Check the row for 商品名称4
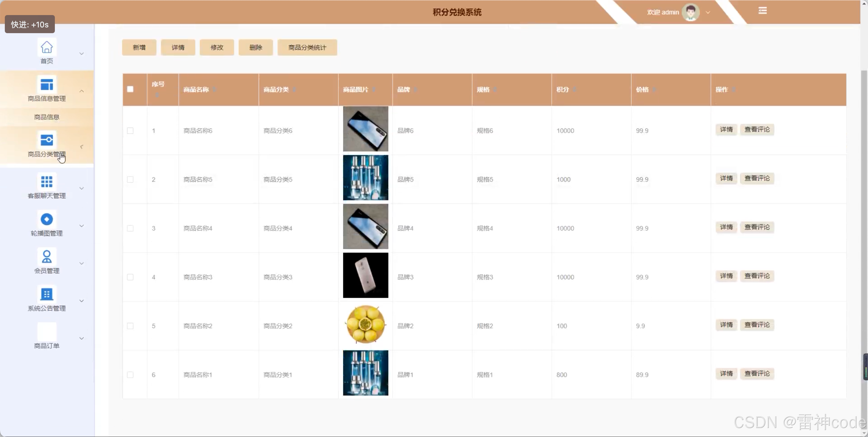The image size is (868, 437). [130, 228]
